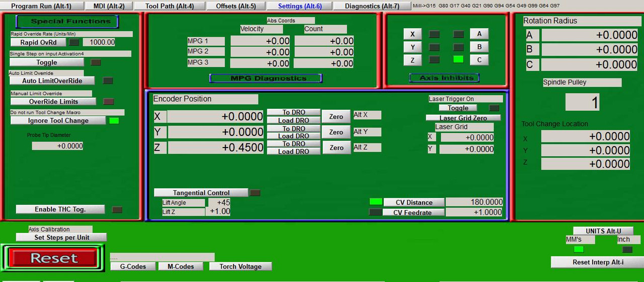Edit the Rapid Override Rate 1000.00 field
Viewport: 644px width, 282px height.
[99, 42]
